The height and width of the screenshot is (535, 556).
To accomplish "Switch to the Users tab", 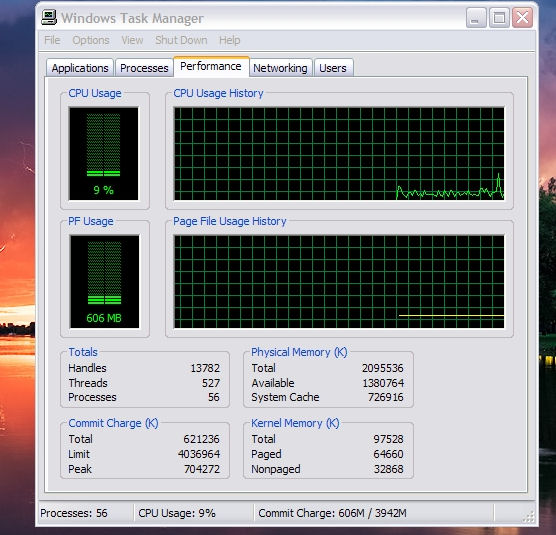I will point(333,68).
